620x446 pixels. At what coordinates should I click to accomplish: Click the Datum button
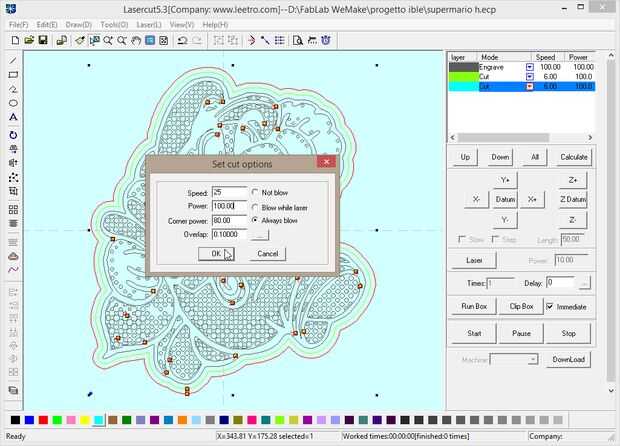[x=505, y=199]
